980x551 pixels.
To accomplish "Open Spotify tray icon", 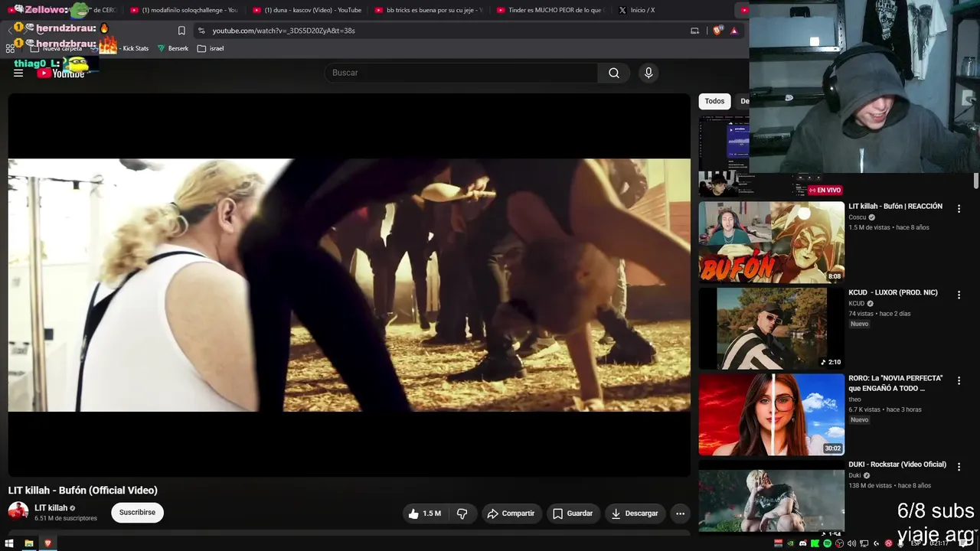I will click(x=827, y=543).
